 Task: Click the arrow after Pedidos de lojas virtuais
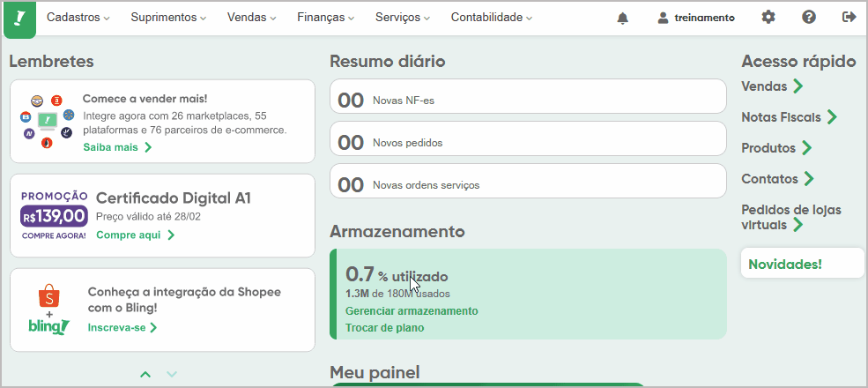(x=798, y=225)
